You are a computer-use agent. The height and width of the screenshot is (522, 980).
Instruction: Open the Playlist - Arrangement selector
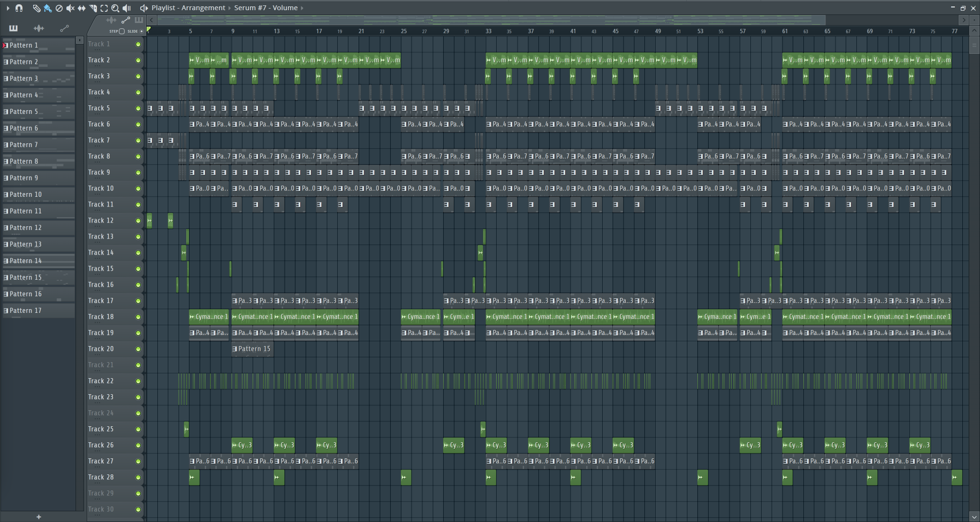(188, 8)
